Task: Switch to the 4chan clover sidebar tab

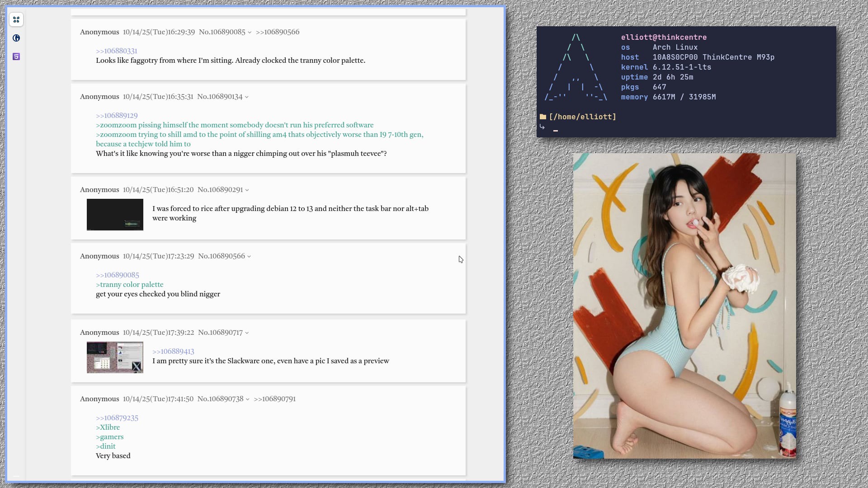Action: [16, 19]
